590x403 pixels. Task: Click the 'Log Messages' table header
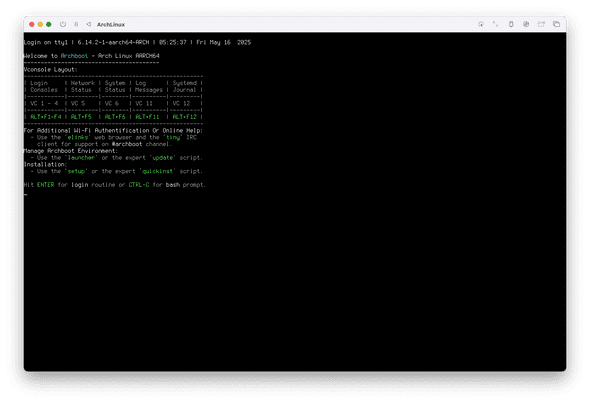point(149,87)
